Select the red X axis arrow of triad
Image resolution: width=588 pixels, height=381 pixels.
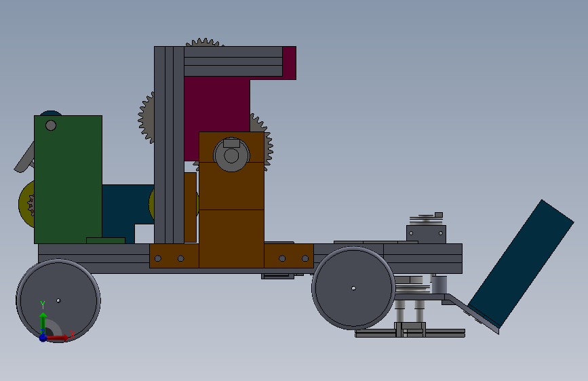point(58,338)
